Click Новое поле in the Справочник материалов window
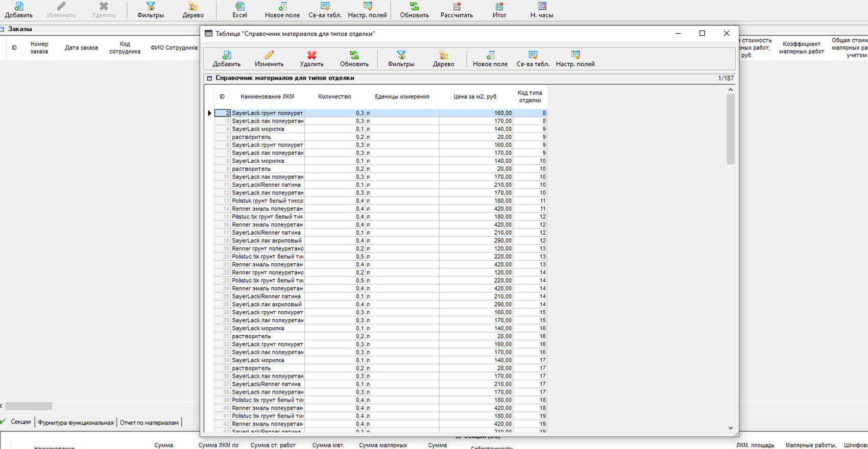 point(490,59)
